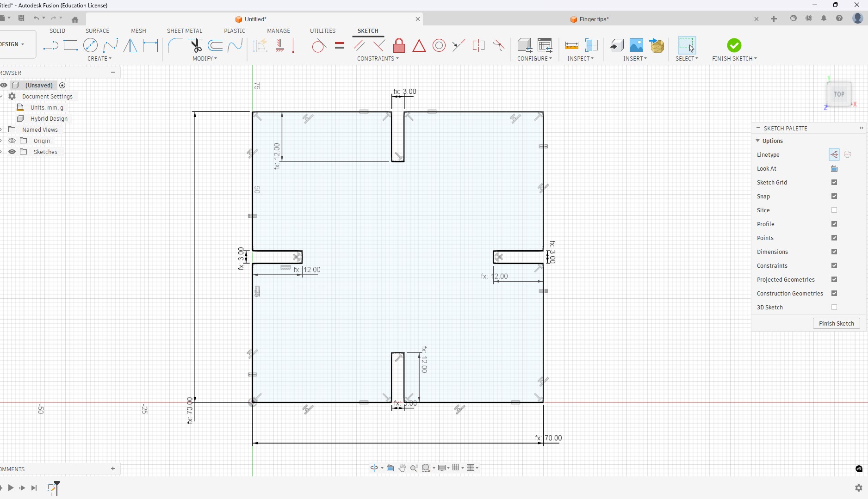Click the TOP face of ViewCube

click(x=839, y=94)
